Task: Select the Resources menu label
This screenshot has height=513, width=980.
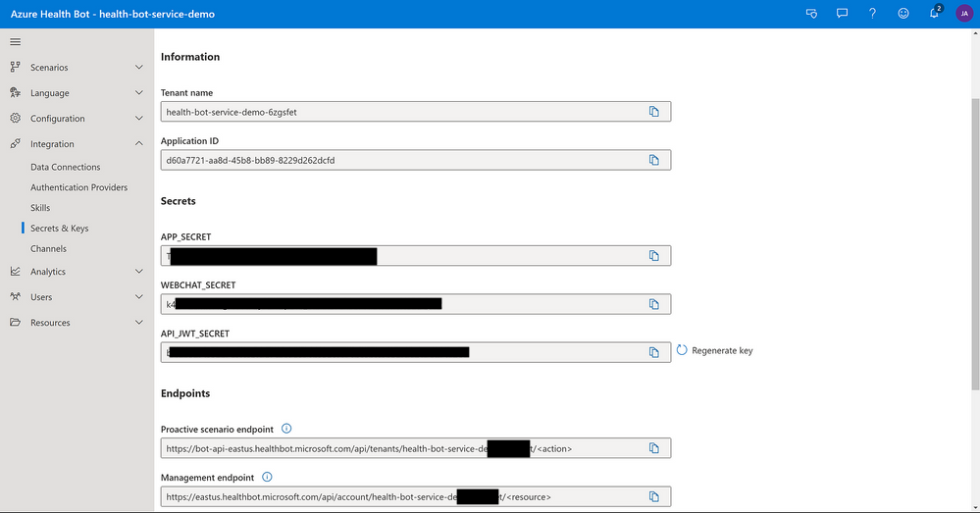Action: pyautogui.click(x=50, y=323)
